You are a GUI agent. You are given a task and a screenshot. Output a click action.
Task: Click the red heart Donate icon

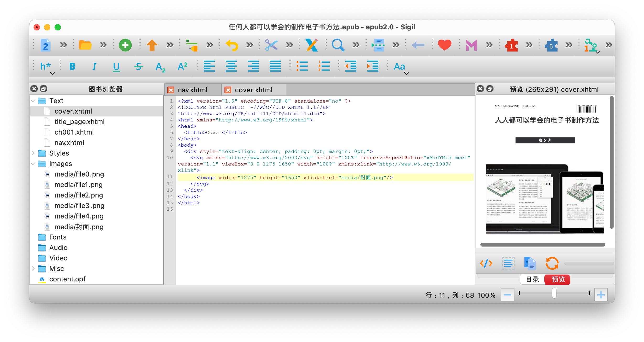click(x=444, y=45)
